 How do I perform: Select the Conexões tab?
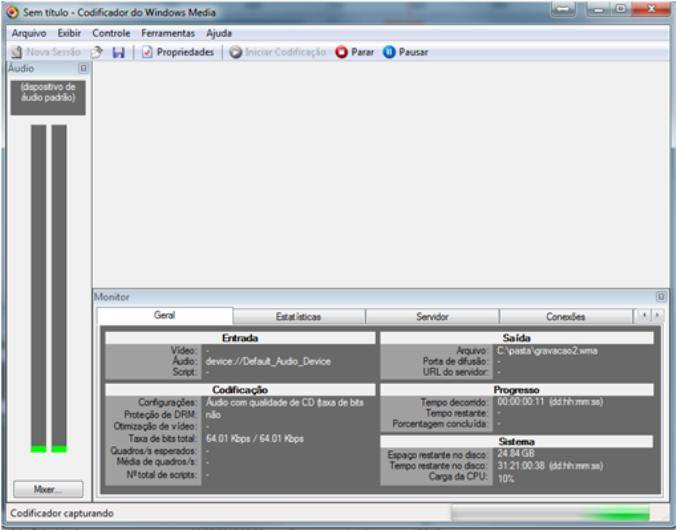point(566,316)
